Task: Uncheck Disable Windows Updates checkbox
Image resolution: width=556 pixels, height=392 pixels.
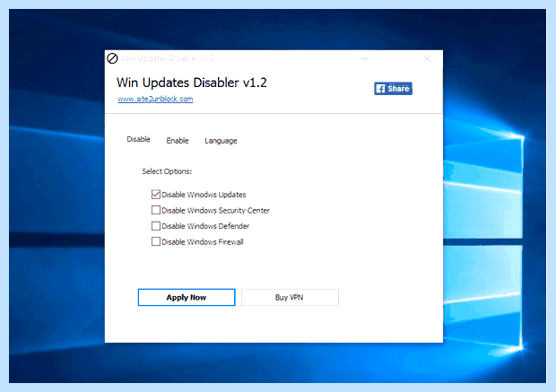Action: (x=156, y=195)
